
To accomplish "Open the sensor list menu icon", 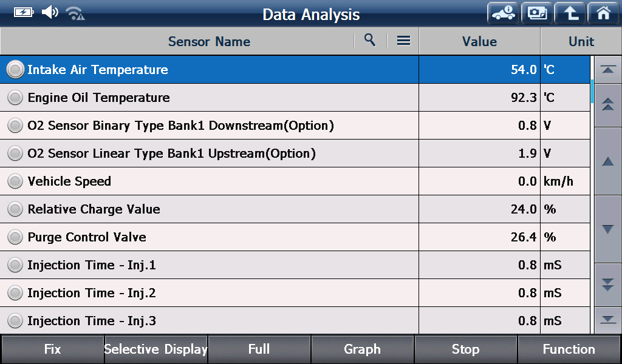I will point(403,41).
